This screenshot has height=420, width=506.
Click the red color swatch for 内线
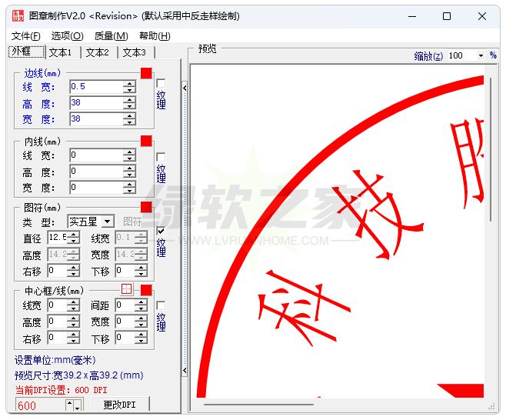click(x=146, y=141)
